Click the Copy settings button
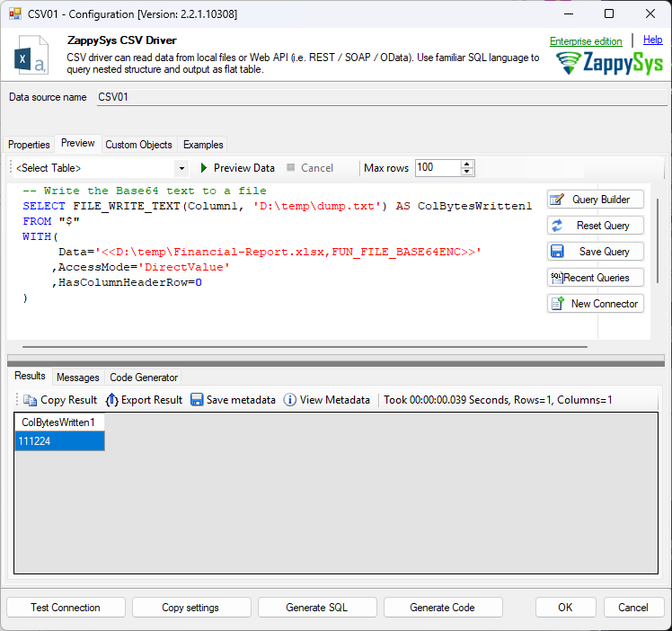672x631 pixels. [x=190, y=608]
